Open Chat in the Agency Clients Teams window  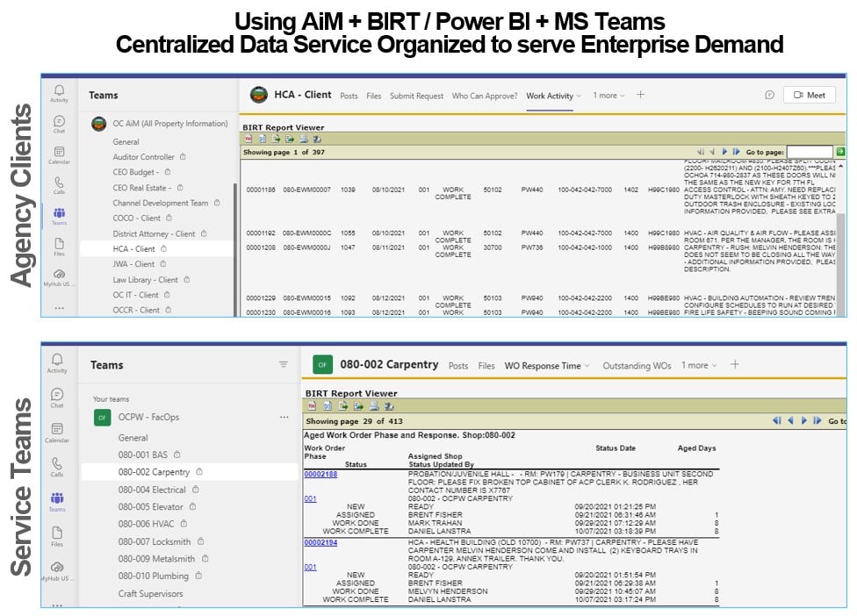click(x=59, y=124)
